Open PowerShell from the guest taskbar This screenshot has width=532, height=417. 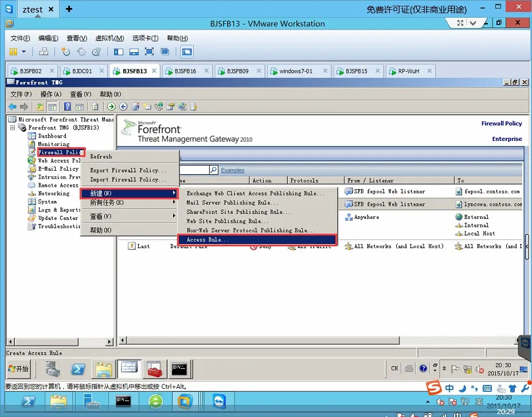[x=78, y=369]
